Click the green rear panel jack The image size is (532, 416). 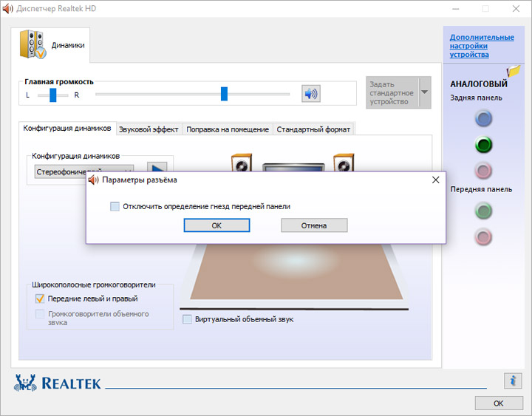pos(483,145)
